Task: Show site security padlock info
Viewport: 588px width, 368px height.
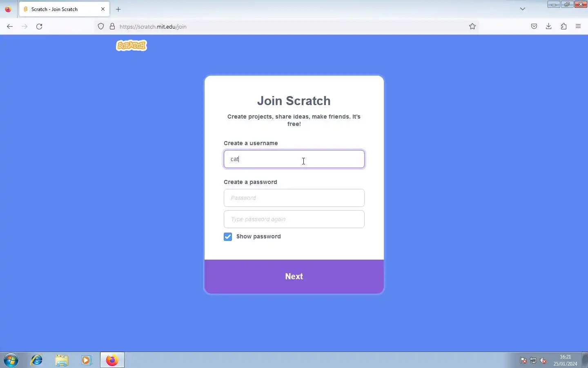Action: (112, 27)
